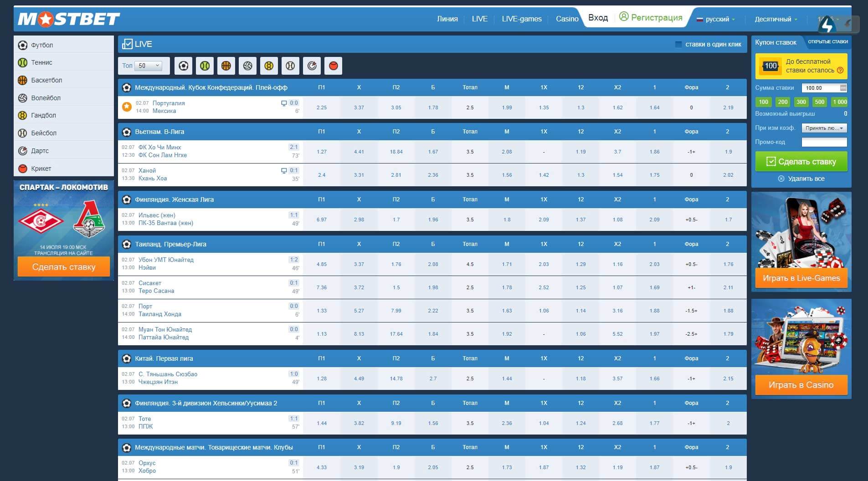Open the LIVE menu item in top navigation
The width and height of the screenshot is (868, 481).
479,19
